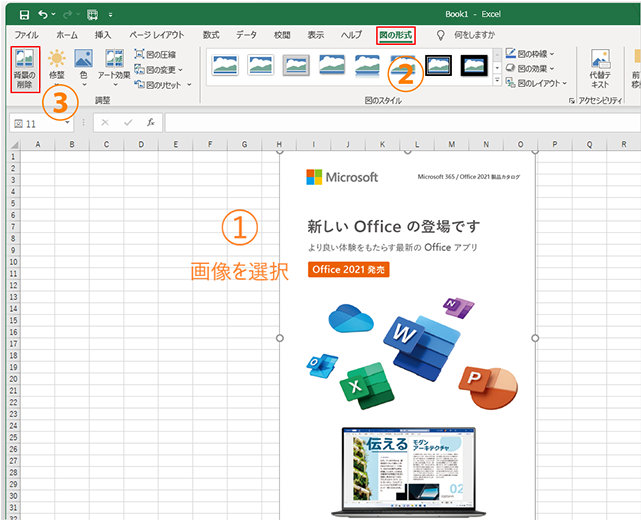The height and width of the screenshot is (520, 641).
Task: Apply the third gray-framed picture style
Action: click(296, 65)
